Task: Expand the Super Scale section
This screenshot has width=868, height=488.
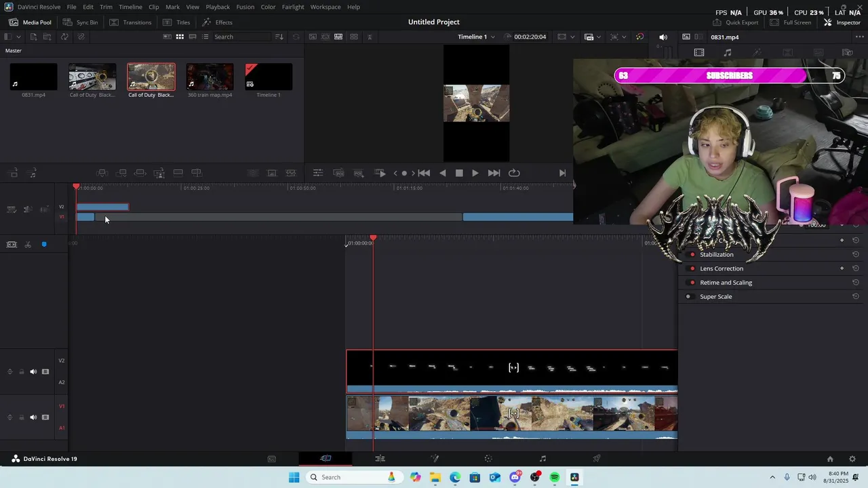Action: tap(715, 296)
